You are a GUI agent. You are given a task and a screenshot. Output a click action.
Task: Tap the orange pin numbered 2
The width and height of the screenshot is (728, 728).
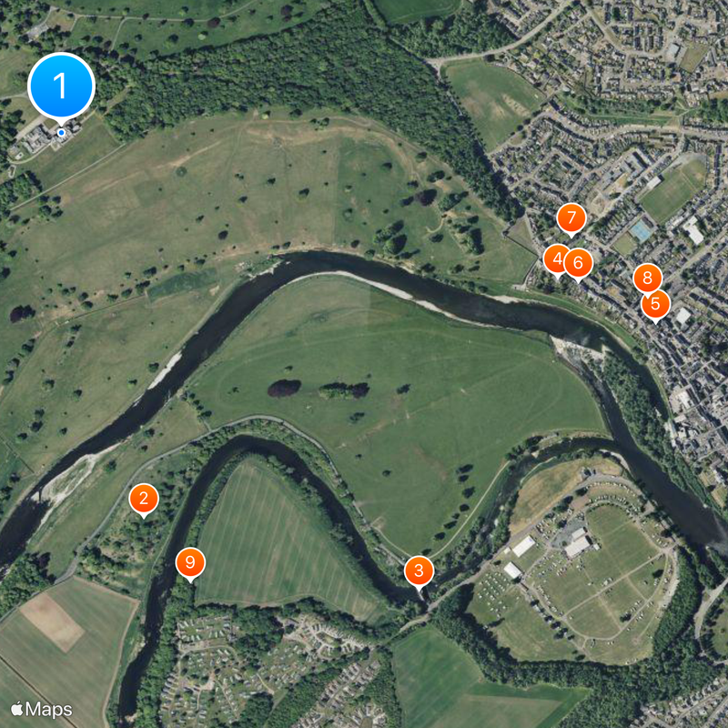tap(144, 499)
